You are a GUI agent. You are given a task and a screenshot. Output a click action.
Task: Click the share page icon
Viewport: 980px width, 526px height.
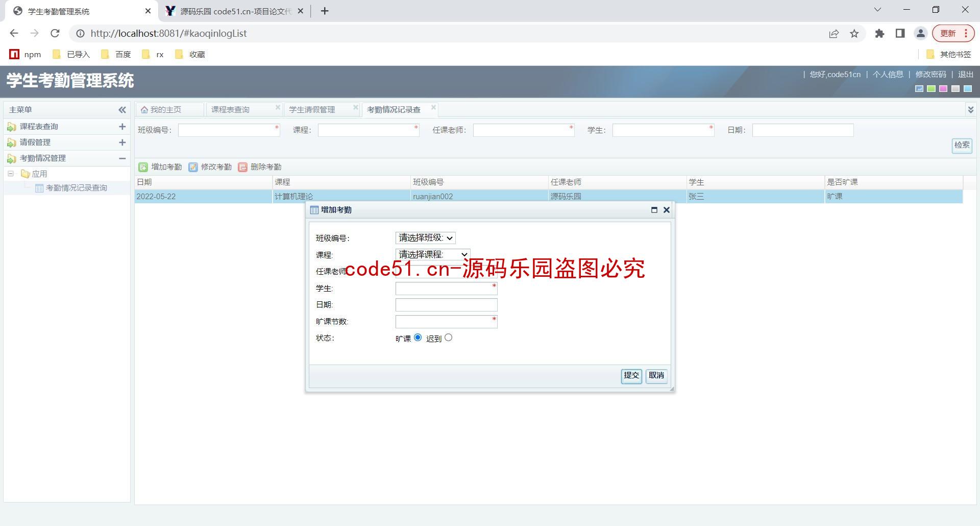pos(834,34)
